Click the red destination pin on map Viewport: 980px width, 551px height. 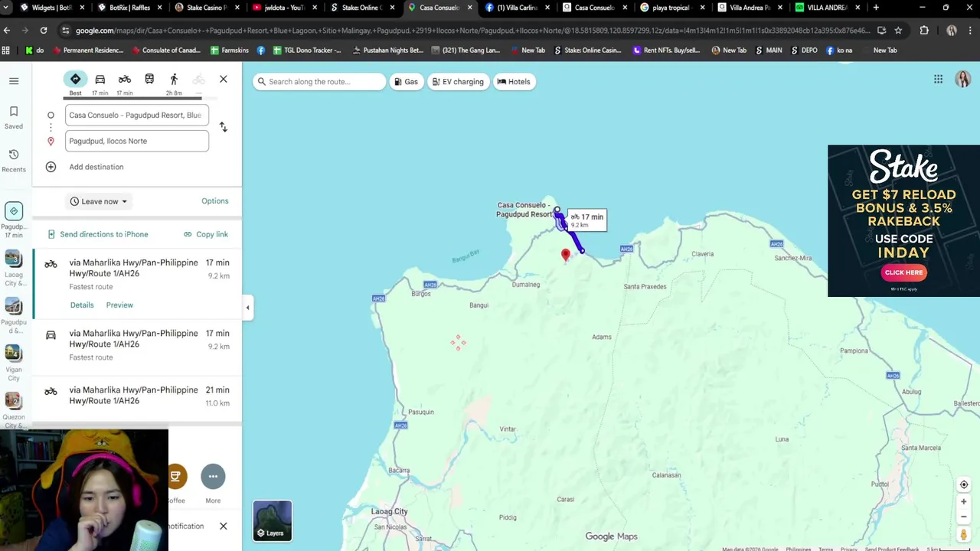(566, 255)
